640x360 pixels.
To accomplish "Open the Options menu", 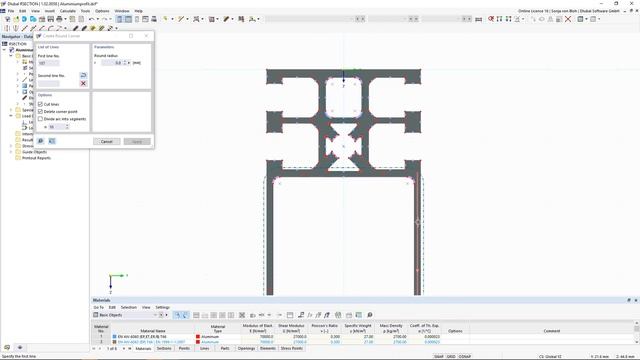I will point(102,11).
